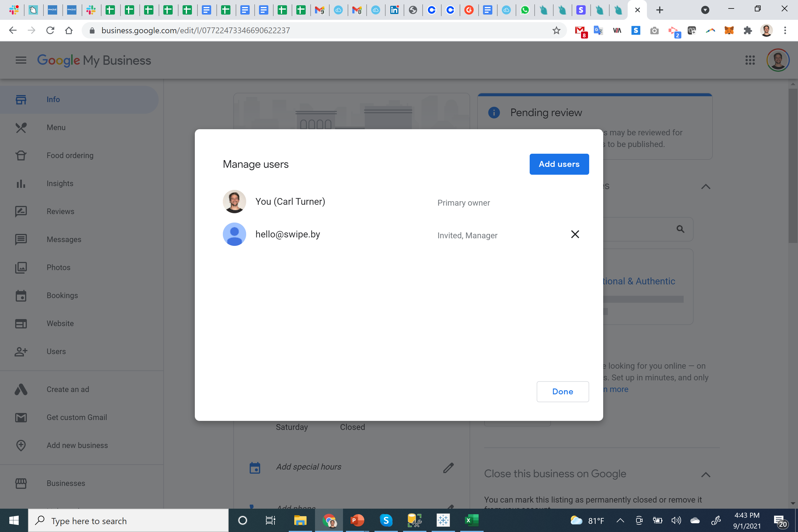Viewport: 798px width, 532px height.
Task: Edit the Add special hours pencil icon
Action: [x=448, y=468]
